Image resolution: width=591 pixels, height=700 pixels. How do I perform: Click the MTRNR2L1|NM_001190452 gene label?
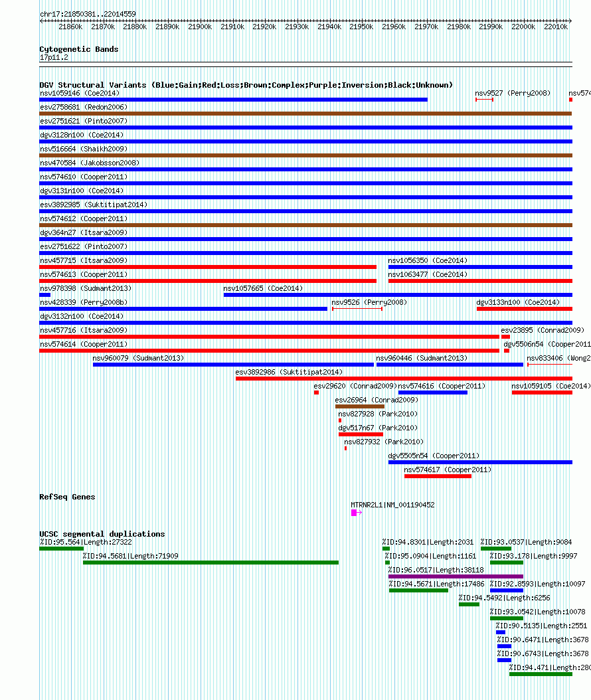coord(392,505)
